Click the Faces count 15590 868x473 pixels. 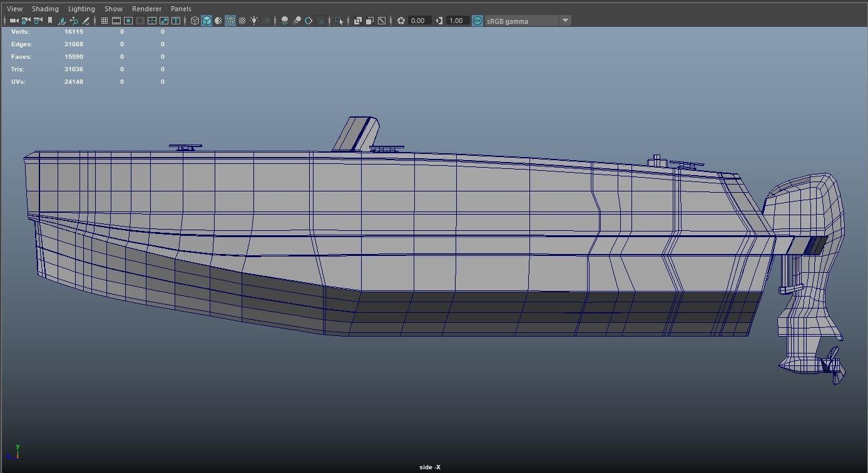(74, 56)
